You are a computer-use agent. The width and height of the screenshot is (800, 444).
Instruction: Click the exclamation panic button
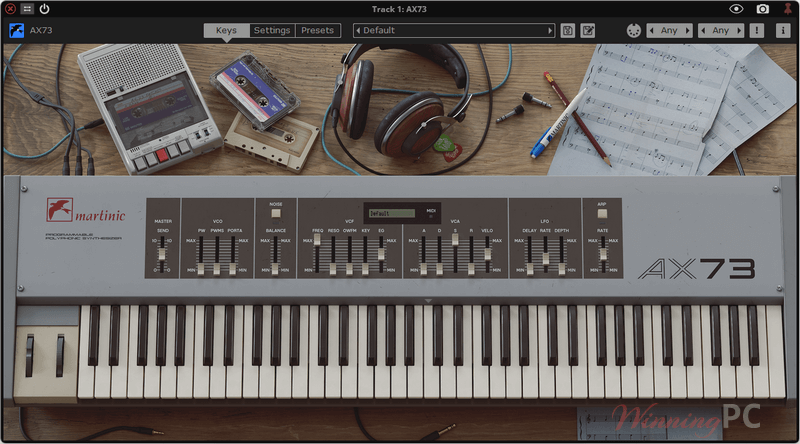tap(757, 31)
